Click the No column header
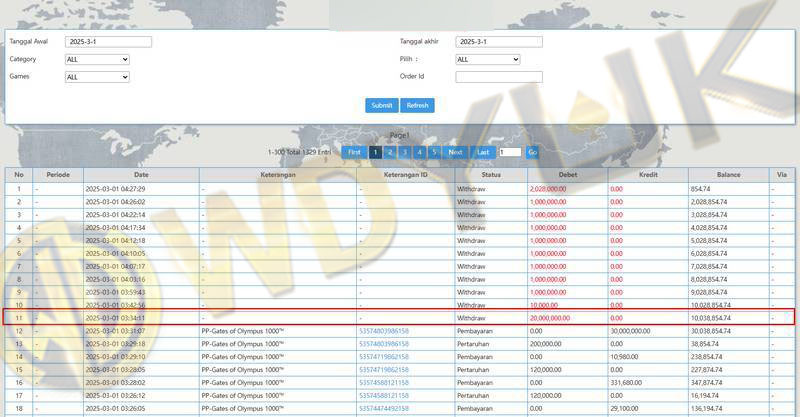 19,175
